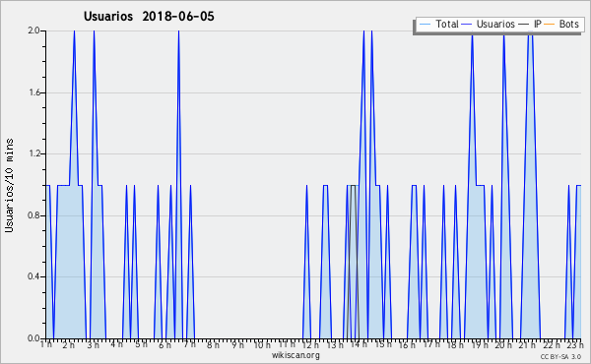Click the '15 h' x-axis label
This screenshot has width=591, height=364.
[x=383, y=344]
